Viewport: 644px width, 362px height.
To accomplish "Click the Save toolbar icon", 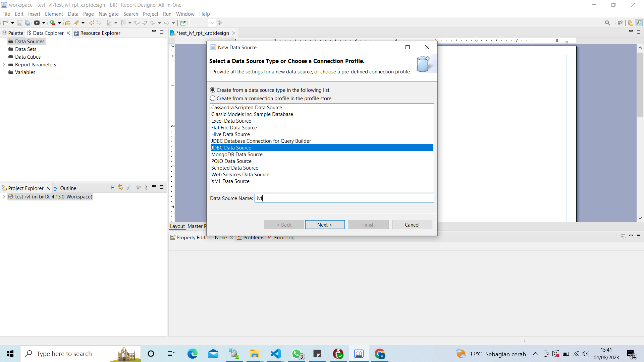I will [19, 23].
